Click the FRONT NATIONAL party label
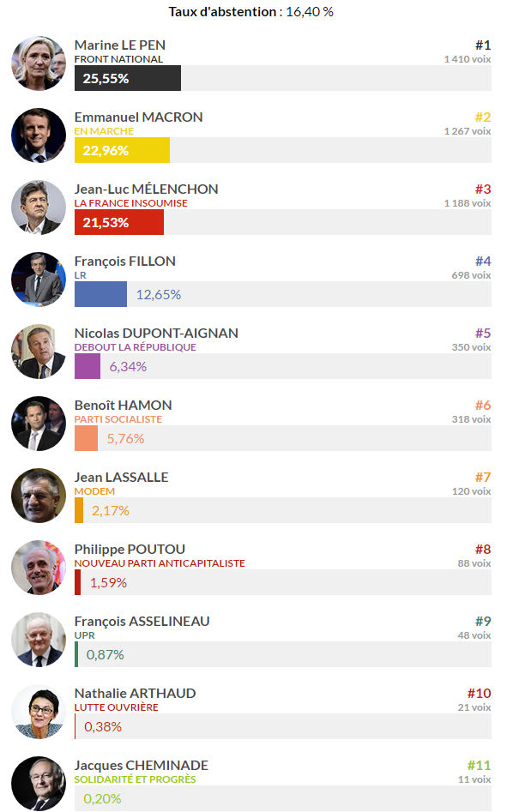The image size is (507, 812). pyautogui.click(x=118, y=59)
